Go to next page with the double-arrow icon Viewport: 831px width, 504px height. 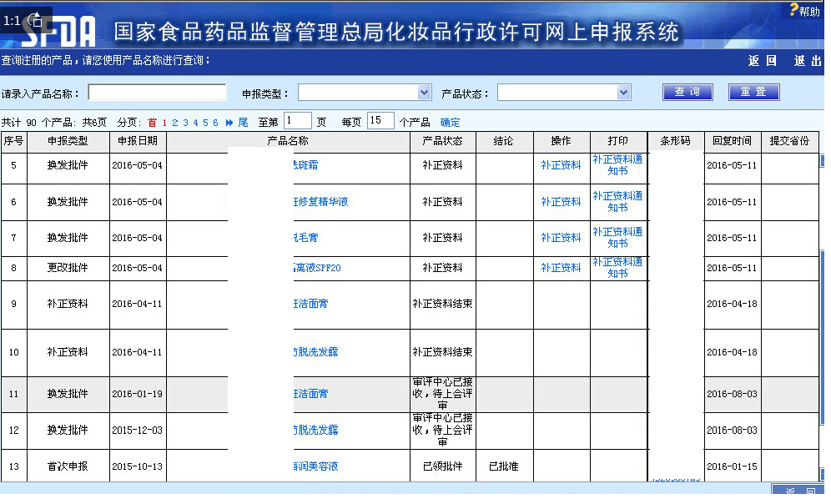(x=229, y=123)
